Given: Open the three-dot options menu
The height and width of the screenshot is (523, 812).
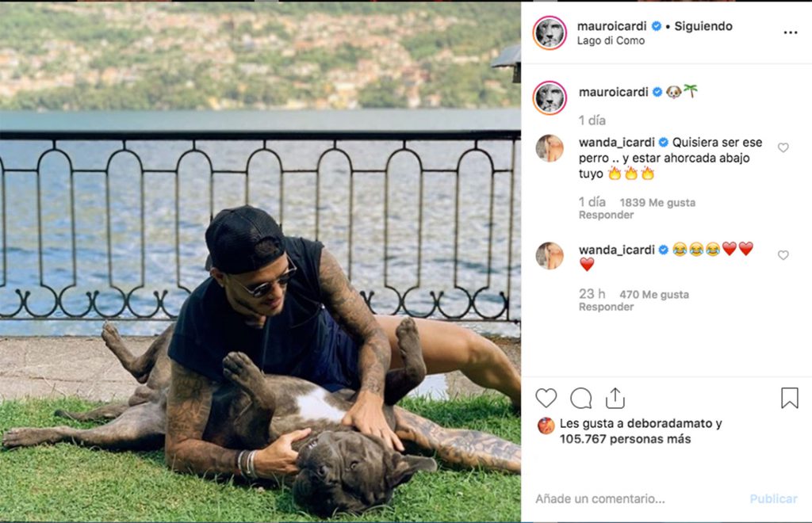Looking at the screenshot, I should point(791,32).
